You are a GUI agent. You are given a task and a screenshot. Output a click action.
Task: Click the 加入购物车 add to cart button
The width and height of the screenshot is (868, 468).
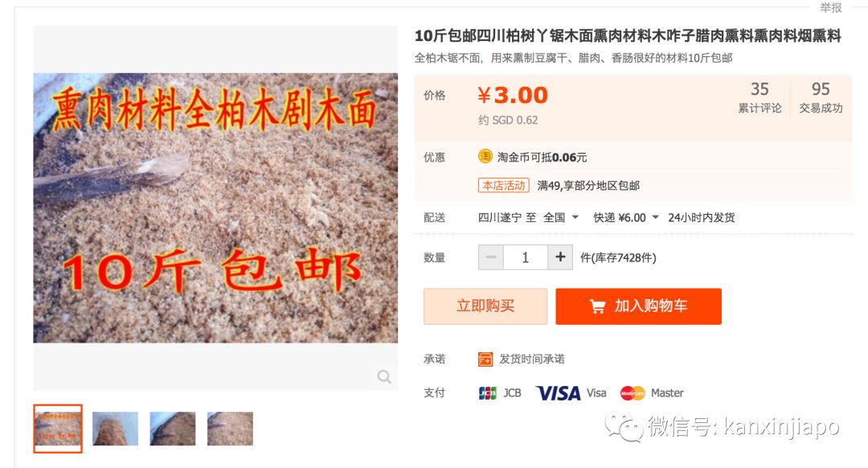coord(638,306)
